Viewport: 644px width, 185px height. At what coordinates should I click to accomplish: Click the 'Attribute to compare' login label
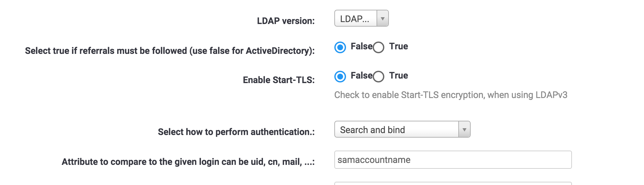pyautogui.click(x=188, y=162)
